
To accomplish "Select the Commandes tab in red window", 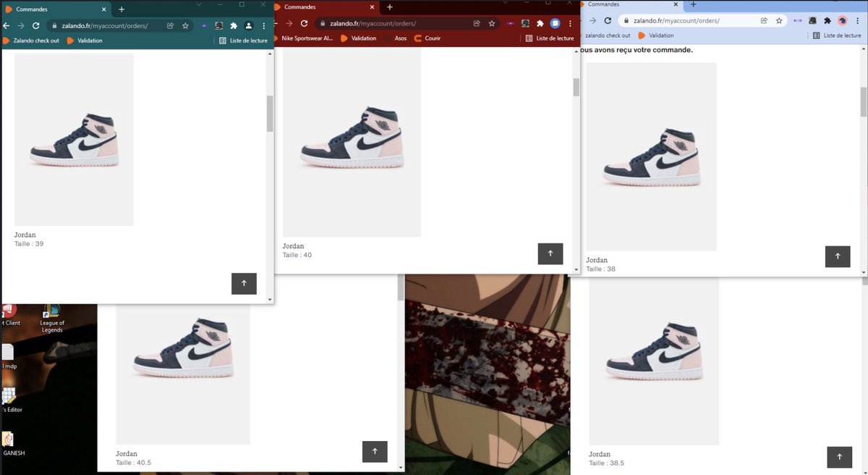I will click(x=325, y=7).
